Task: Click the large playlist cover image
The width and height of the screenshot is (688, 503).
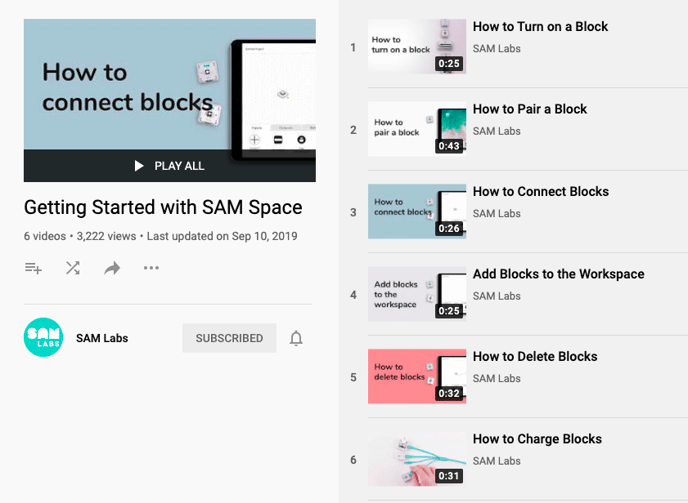Action: 170,100
